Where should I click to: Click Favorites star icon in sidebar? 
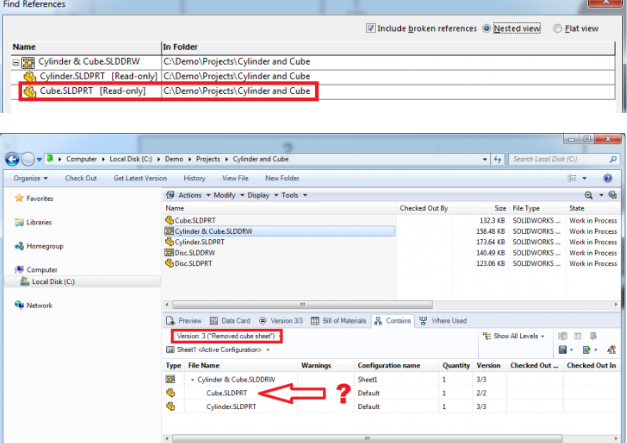coord(19,199)
